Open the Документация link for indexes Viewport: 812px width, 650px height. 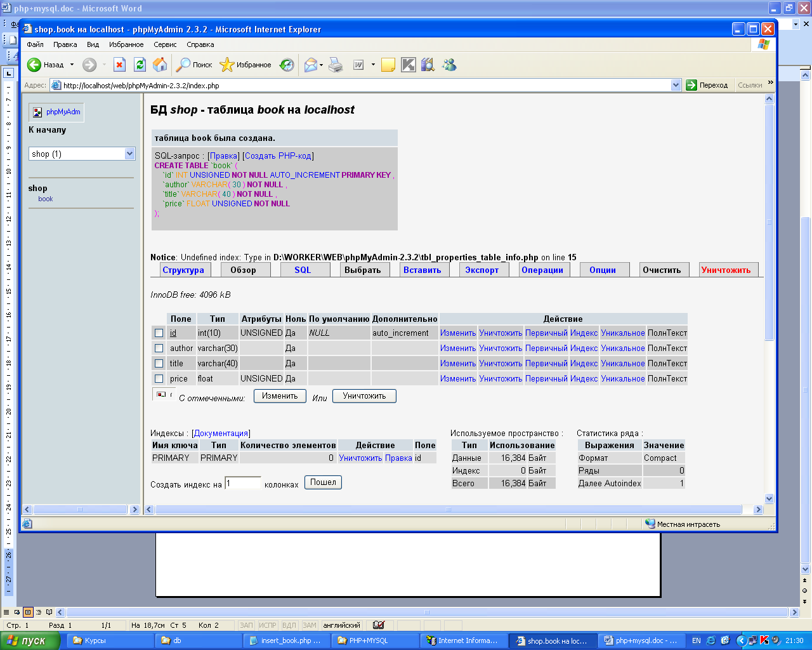coord(221,433)
